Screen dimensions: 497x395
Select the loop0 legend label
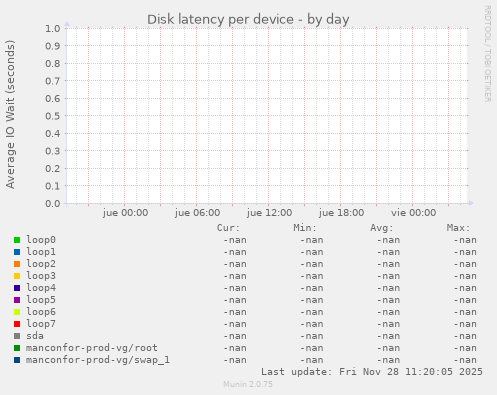41,240
